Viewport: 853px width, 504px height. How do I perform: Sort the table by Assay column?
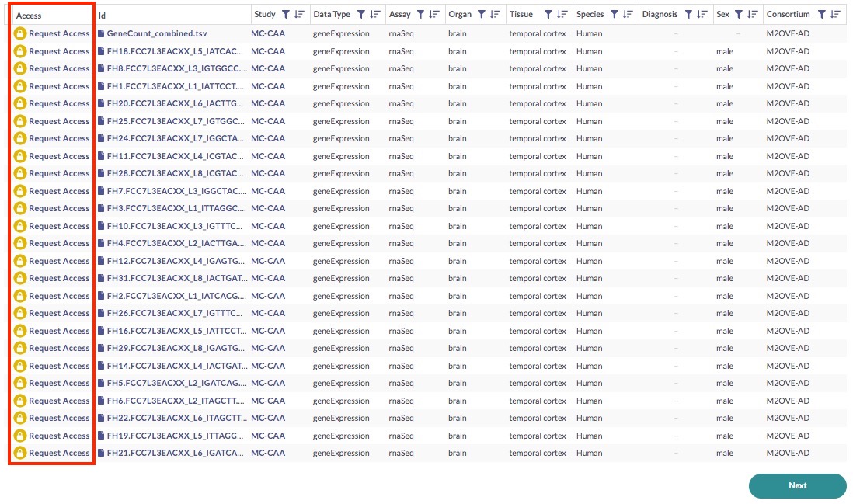(434, 15)
